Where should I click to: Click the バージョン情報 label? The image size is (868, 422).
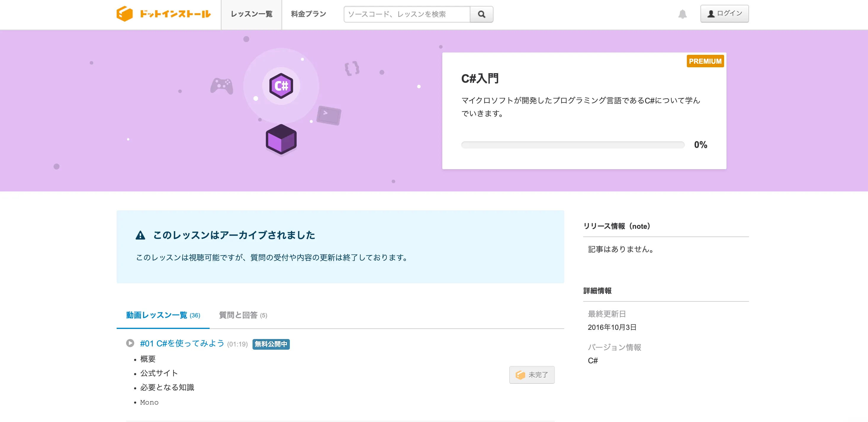click(x=614, y=347)
